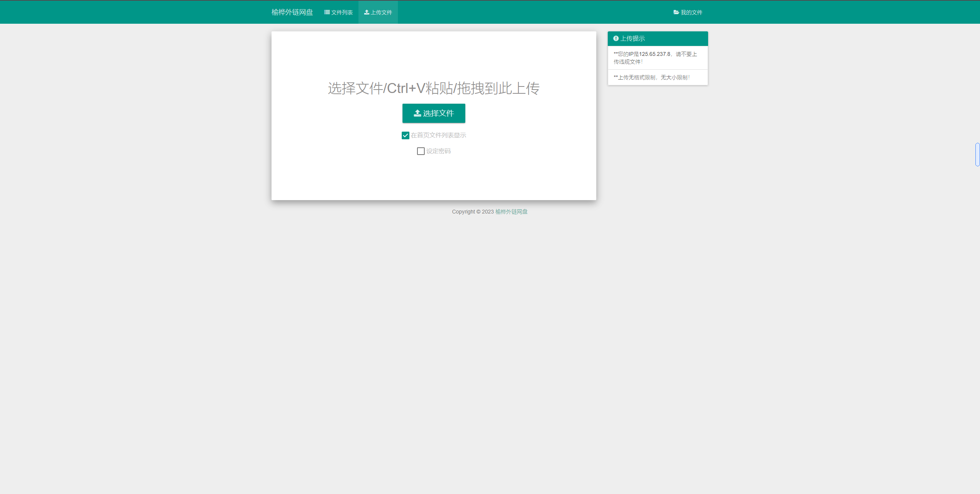Screen dimensions: 980x494
Task: Open the 文件列表 nav item
Action: pyautogui.click(x=338, y=12)
